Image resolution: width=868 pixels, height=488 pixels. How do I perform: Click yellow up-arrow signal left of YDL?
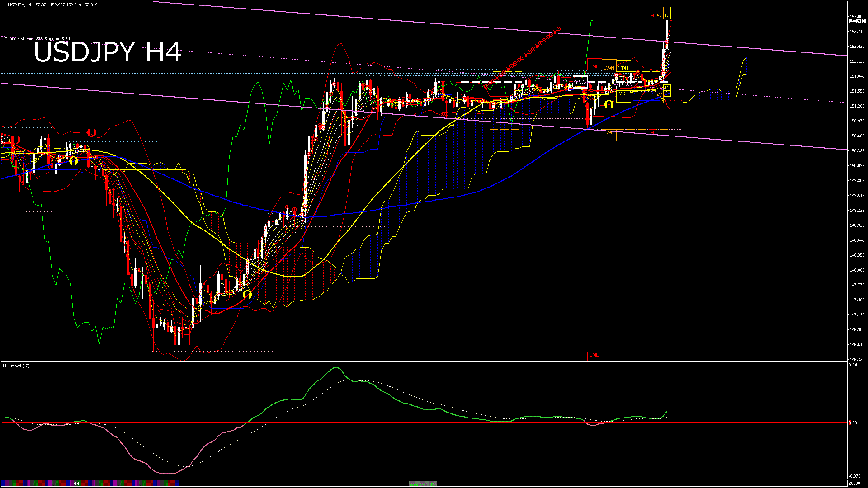pyautogui.click(x=609, y=104)
